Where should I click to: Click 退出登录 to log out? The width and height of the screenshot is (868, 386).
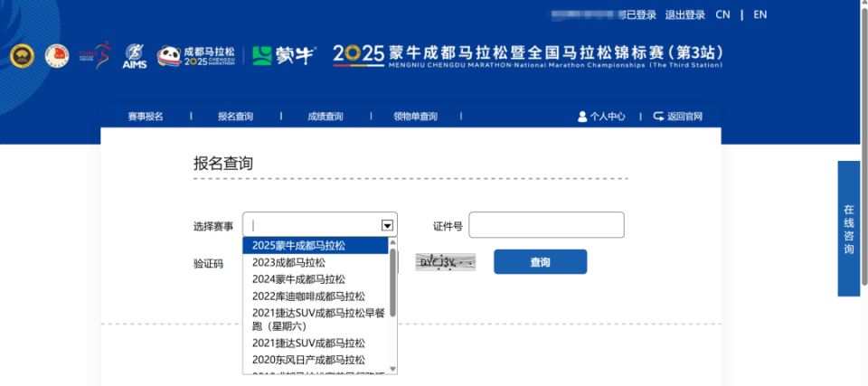coord(685,15)
